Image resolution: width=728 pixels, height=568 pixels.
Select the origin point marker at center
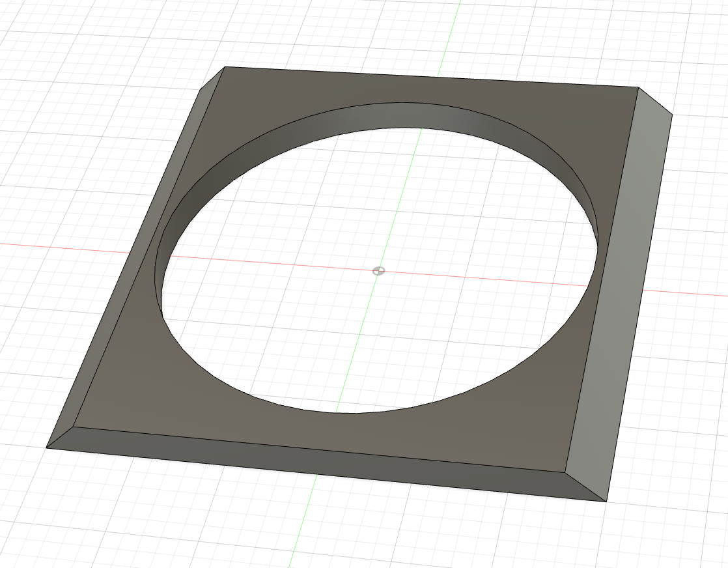point(379,271)
